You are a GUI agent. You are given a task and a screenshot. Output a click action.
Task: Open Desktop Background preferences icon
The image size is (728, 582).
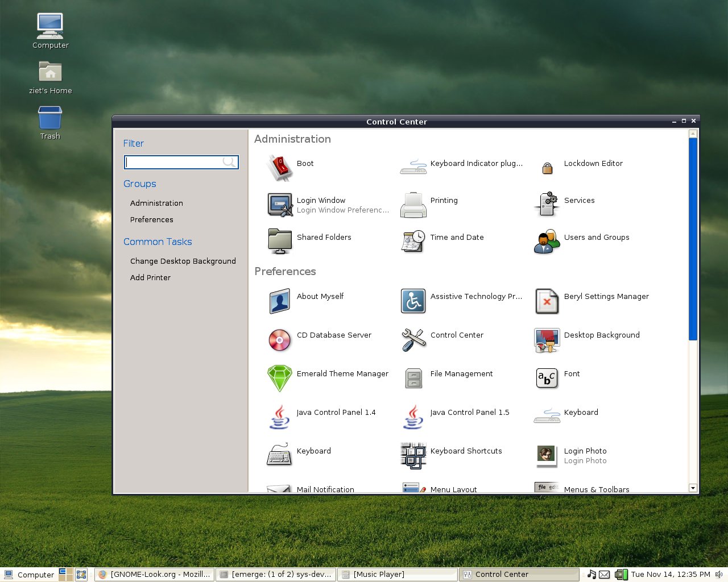point(547,340)
